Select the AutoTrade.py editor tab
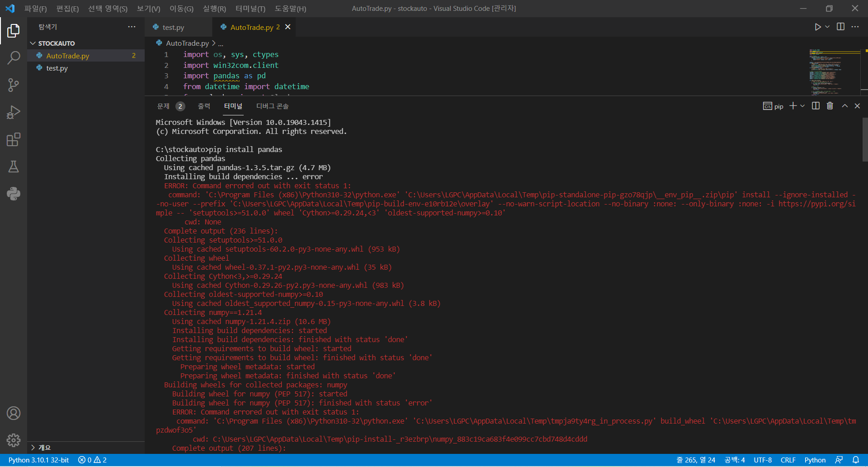 [255, 27]
